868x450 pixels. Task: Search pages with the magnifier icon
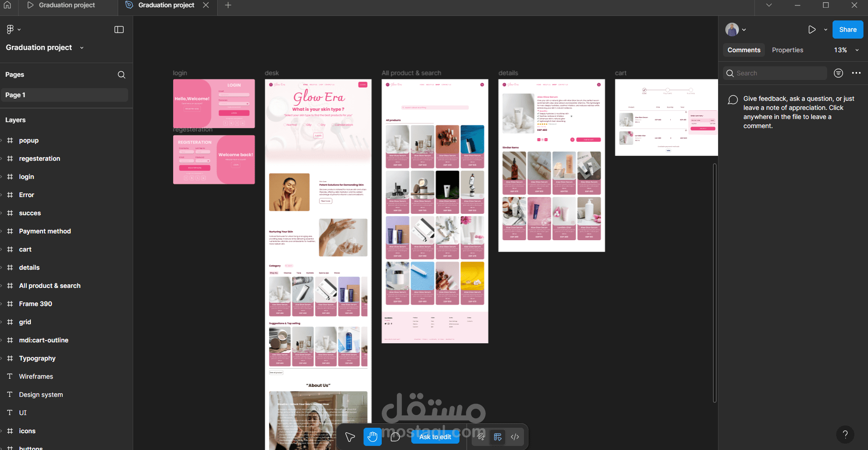pyautogui.click(x=121, y=74)
